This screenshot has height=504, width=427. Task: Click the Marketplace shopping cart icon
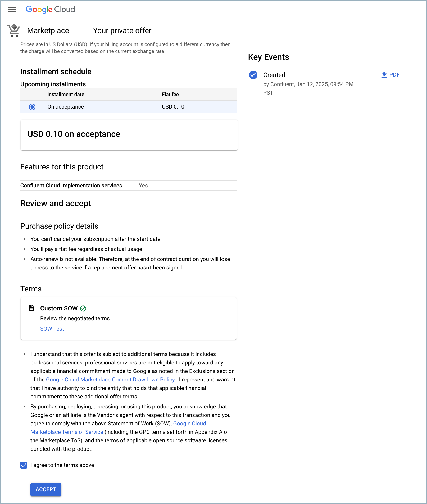pos(13,30)
